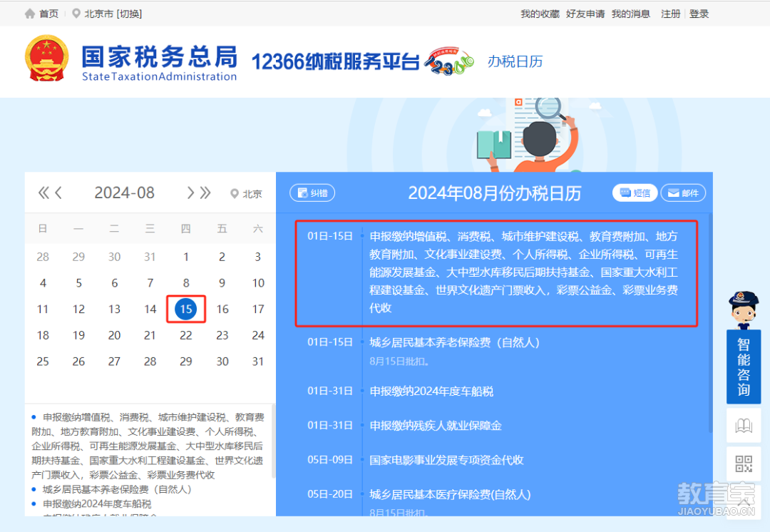Go to the 首页 home icon
Viewport: 770px width, 532px height.
click(x=30, y=14)
